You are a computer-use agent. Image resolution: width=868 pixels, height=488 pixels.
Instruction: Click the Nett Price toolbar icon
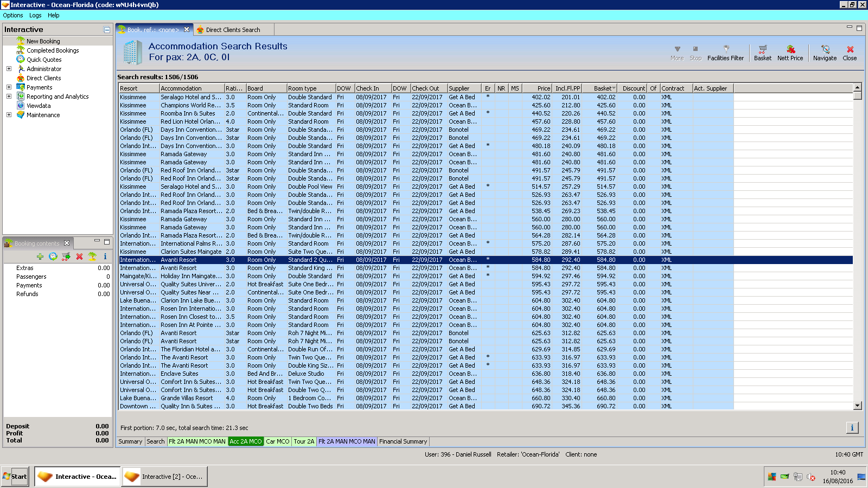(790, 53)
